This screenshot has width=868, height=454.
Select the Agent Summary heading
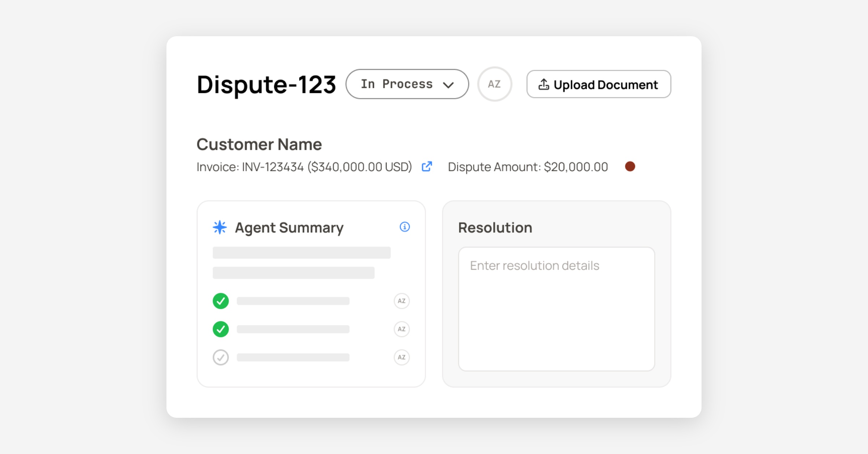click(289, 228)
